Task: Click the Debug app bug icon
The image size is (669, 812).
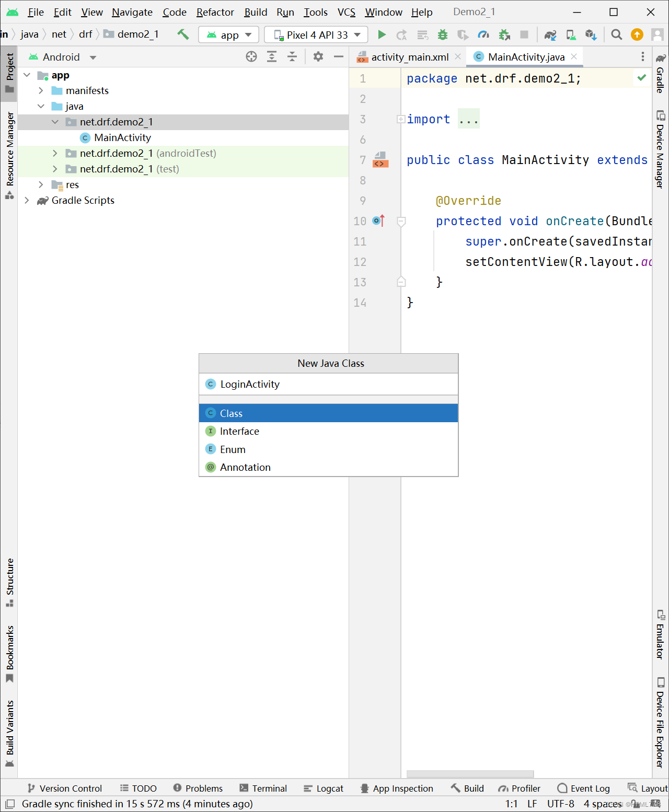Action: click(443, 34)
